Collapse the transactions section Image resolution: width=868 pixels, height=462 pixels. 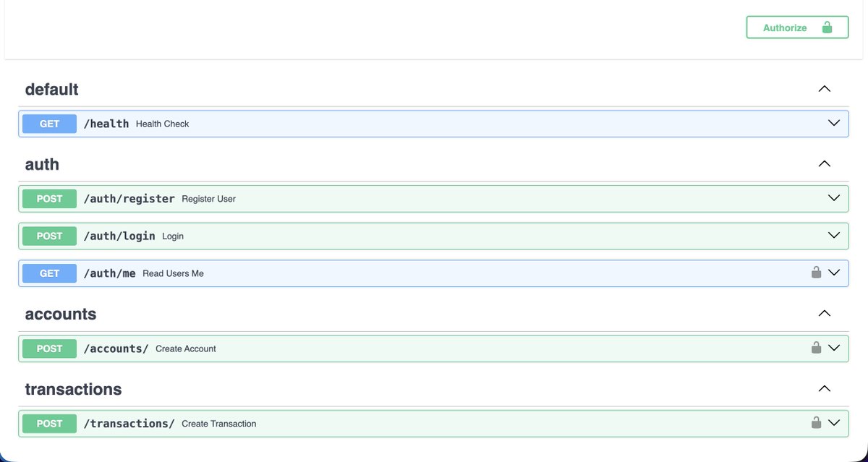(x=824, y=389)
